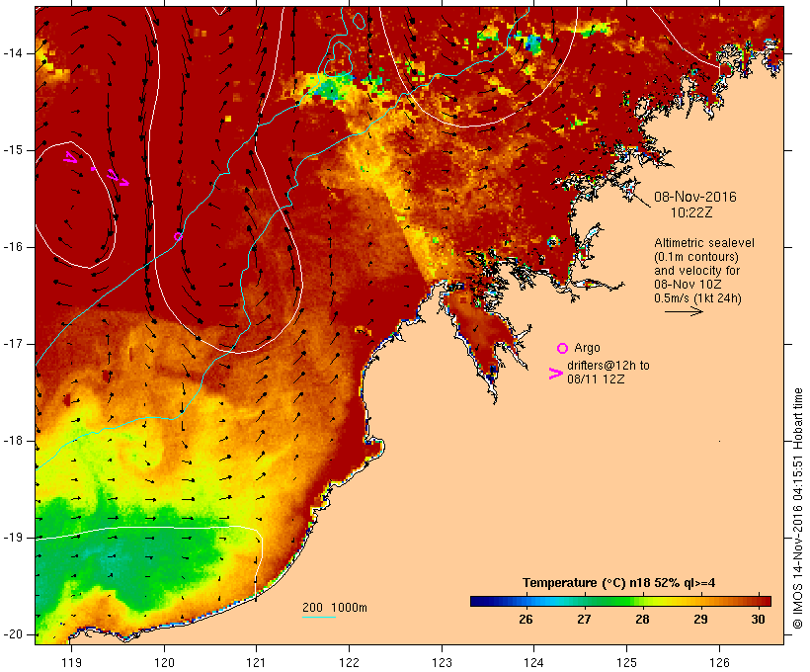
Task: Click the color bar value '30'
Action: click(758, 620)
